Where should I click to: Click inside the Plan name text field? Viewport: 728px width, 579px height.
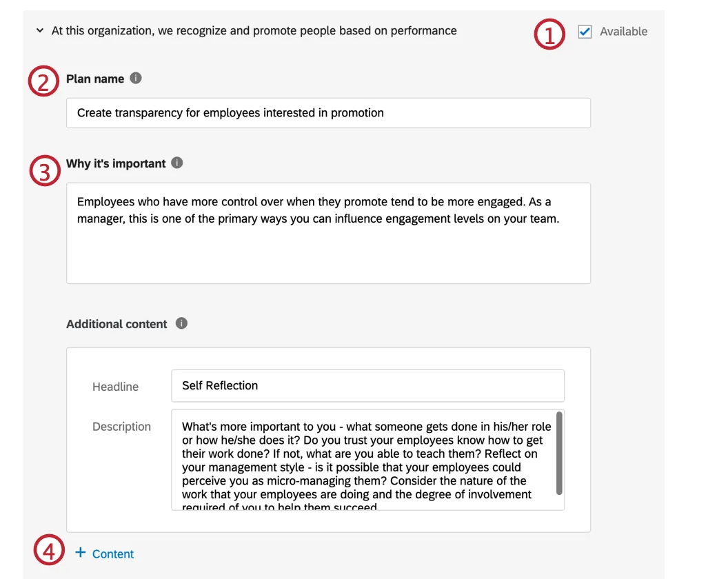pyautogui.click(x=327, y=112)
